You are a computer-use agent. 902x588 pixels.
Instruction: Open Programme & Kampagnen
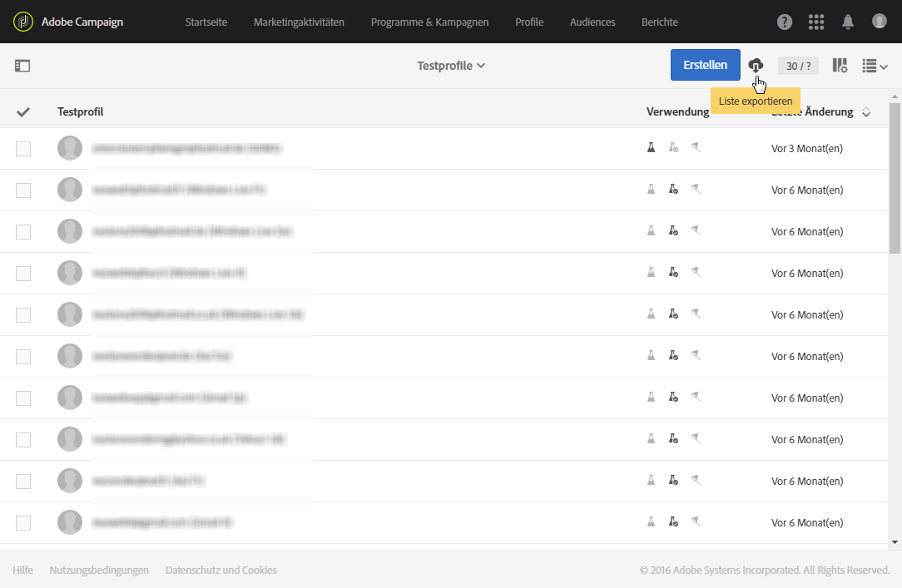[429, 22]
